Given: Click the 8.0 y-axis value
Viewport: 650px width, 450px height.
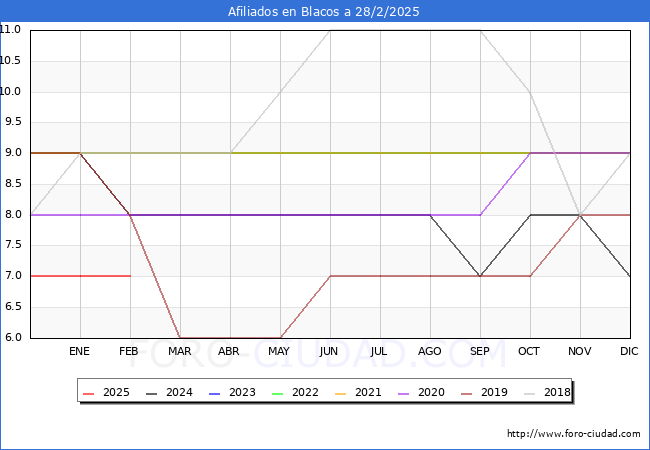Looking at the screenshot, I should coord(13,214).
